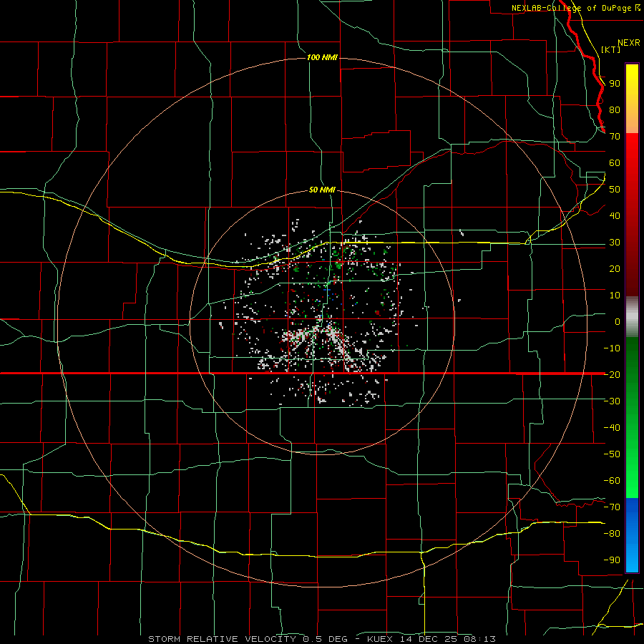Click the 10 value on the velocity scale
The image size is (644, 644).
(615, 296)
